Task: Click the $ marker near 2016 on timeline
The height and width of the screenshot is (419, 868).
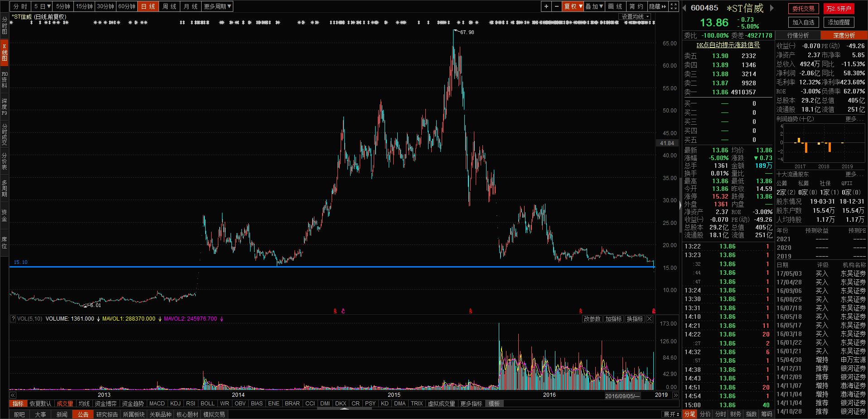Action: (x=581, y=311)
